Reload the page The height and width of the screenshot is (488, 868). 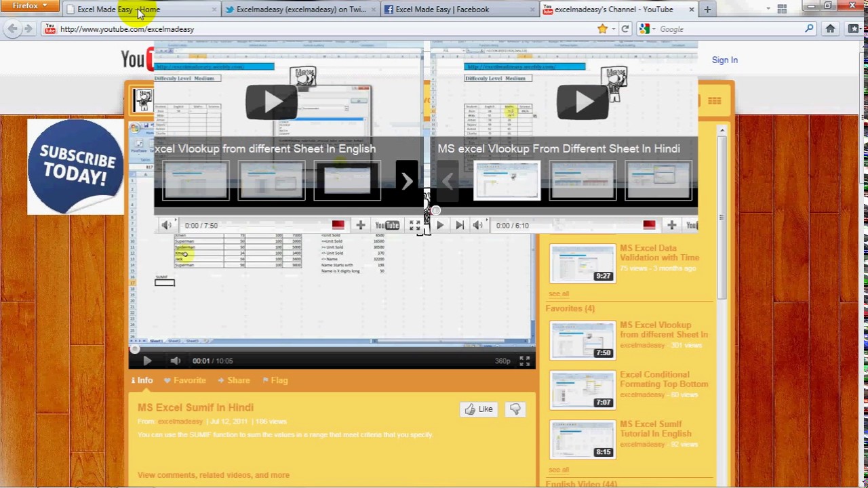625,29
